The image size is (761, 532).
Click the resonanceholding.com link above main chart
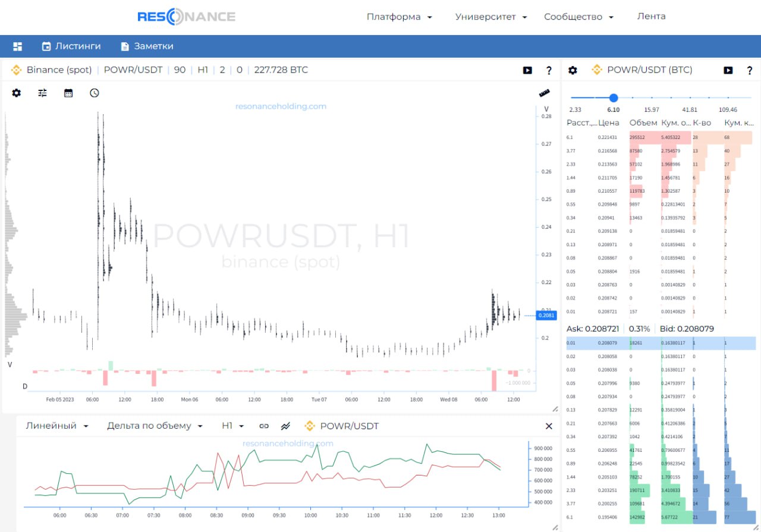click(281, 106)
